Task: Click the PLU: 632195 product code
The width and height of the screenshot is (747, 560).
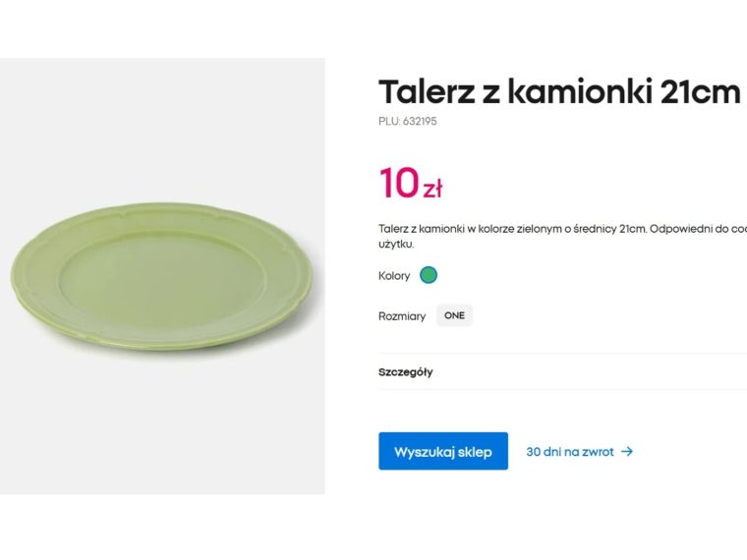Action: coord(407,122)
